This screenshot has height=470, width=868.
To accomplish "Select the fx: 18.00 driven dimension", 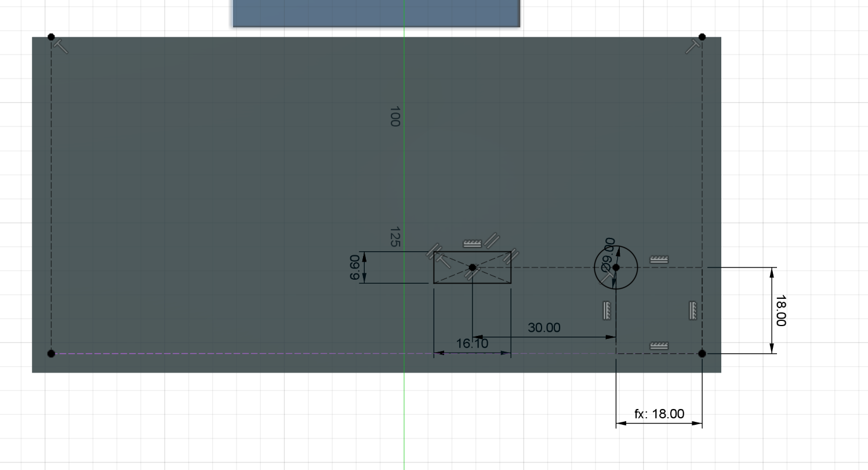I will [x=659, y=414].
